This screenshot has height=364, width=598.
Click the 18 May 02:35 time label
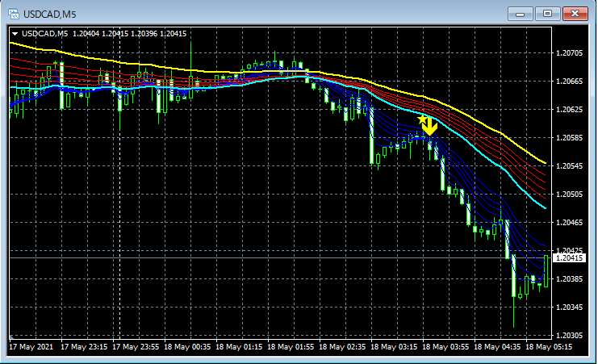coord(342,347)
